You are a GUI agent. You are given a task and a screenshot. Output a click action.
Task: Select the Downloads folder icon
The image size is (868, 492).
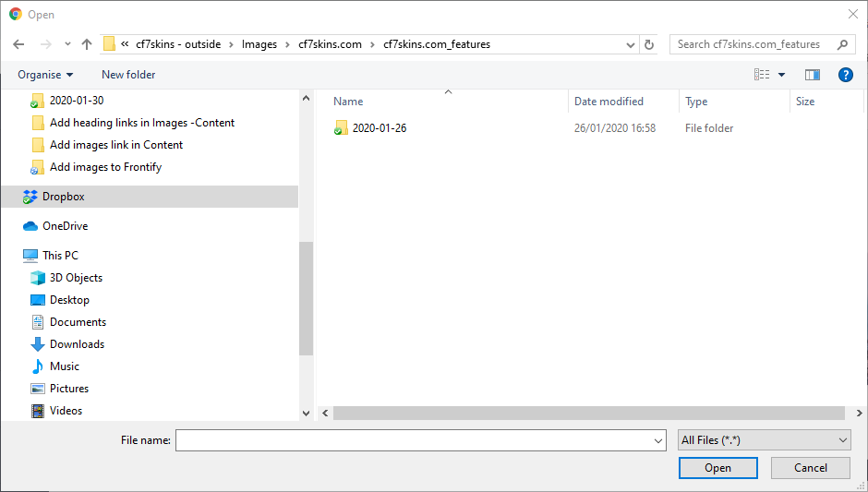[38, 344]
